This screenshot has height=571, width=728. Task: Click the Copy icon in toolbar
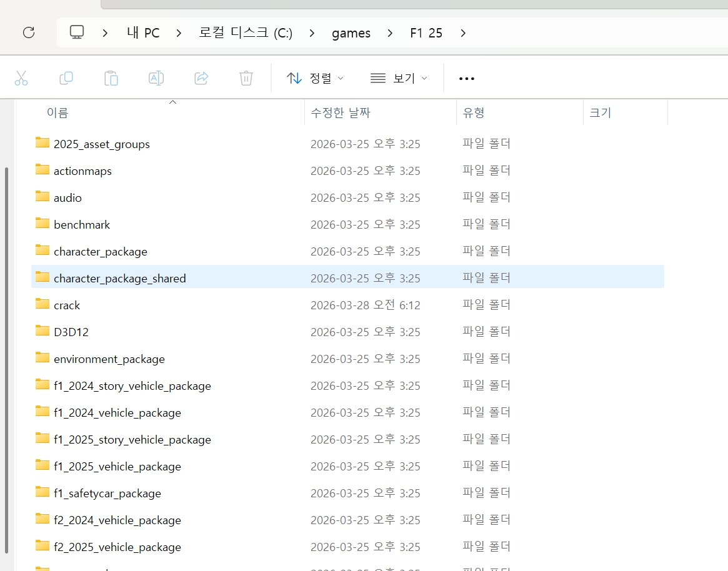point(66,78)
